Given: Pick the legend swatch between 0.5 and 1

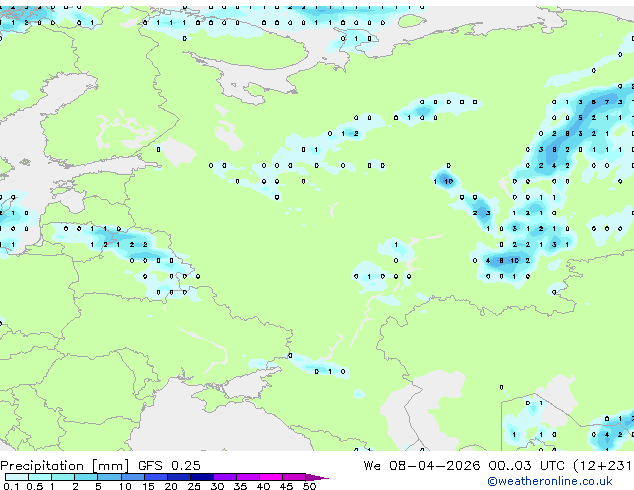Looking at the screenshot, I should (x=40, y=477).
